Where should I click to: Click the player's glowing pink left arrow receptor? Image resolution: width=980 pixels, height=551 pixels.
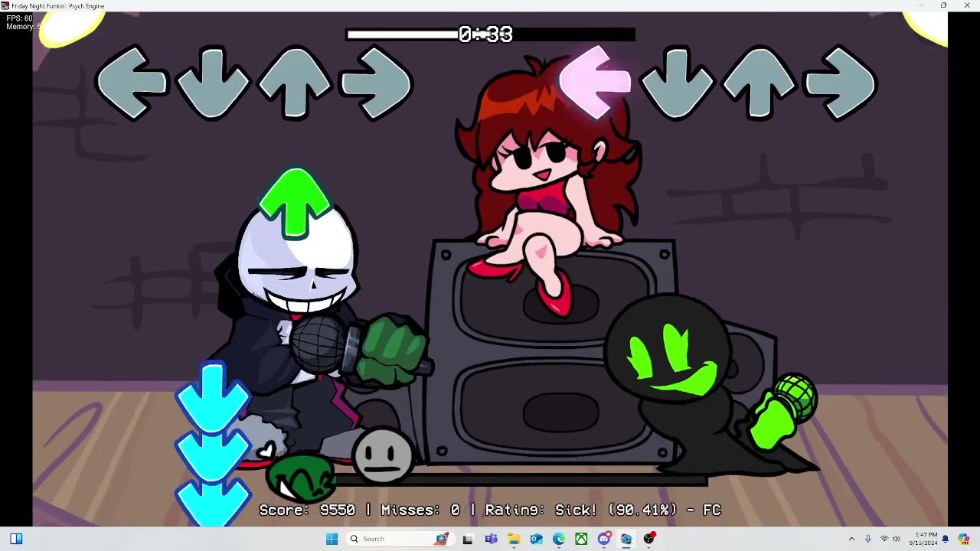tap(596, 81)
